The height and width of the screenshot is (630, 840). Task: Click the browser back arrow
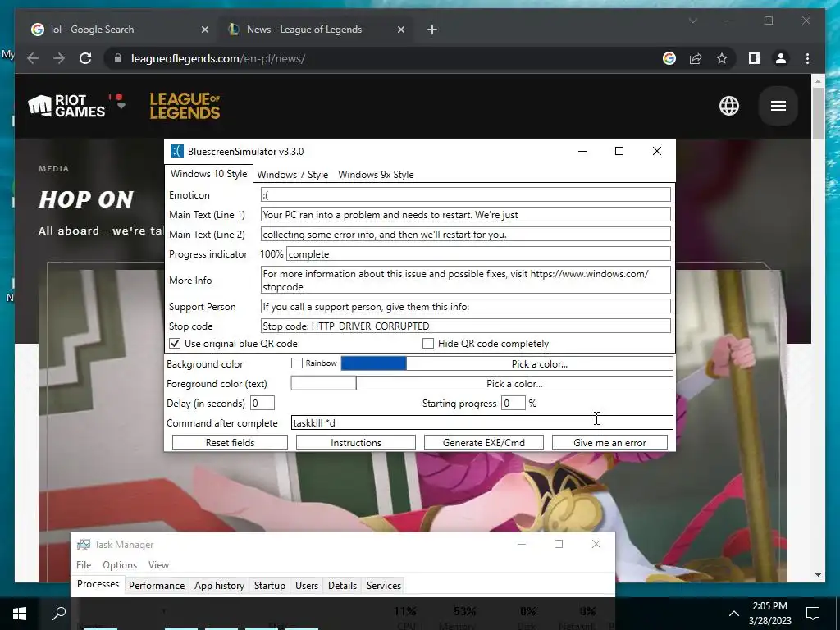[33, 58]
